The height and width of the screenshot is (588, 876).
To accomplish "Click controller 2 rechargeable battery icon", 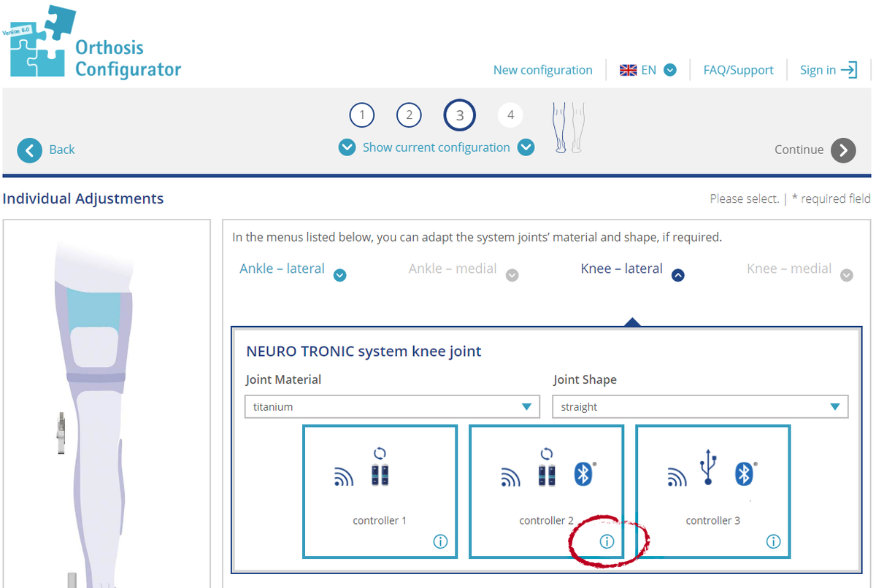I will pyautogui.click(x=547, y=468).
